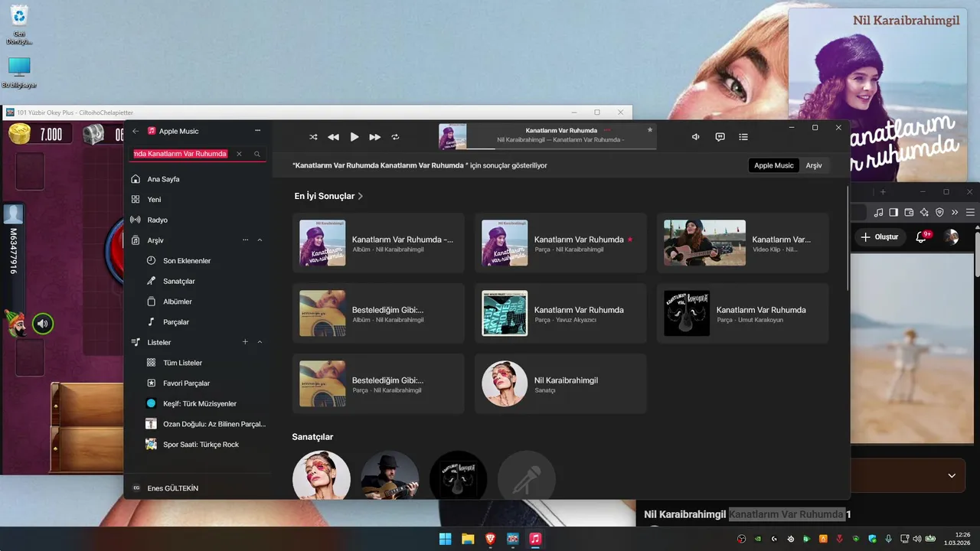980x551 pixels.
Task: Click the Apple Music results scrollbar
Action: [847, 238]
